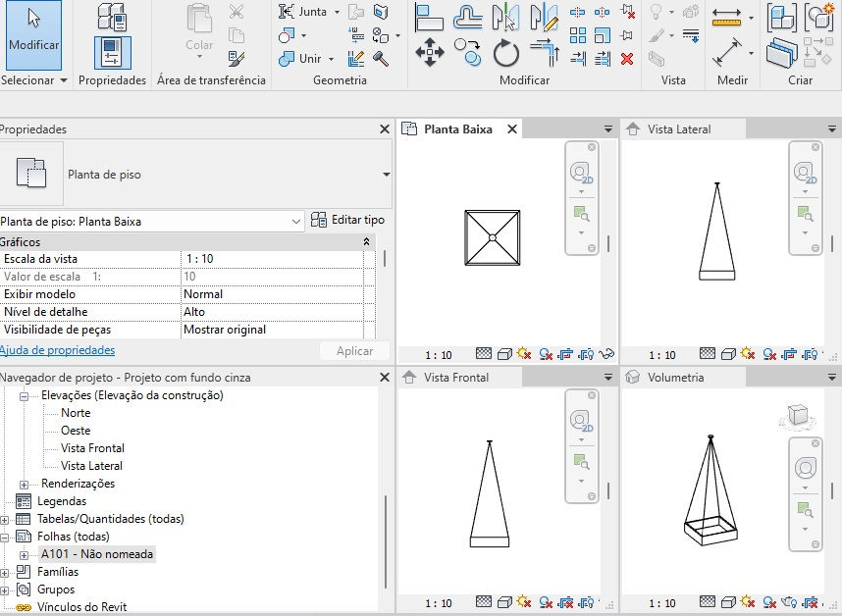Close the Navegador de projeto panel
This screenshot has height=616, width=842.
point(385,378)
